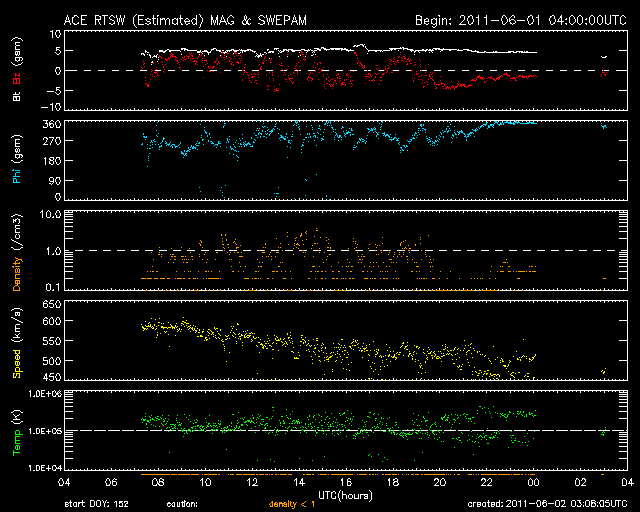640x512 pixels.
Task: Click the "caution:" footer label
Action: 182,504
